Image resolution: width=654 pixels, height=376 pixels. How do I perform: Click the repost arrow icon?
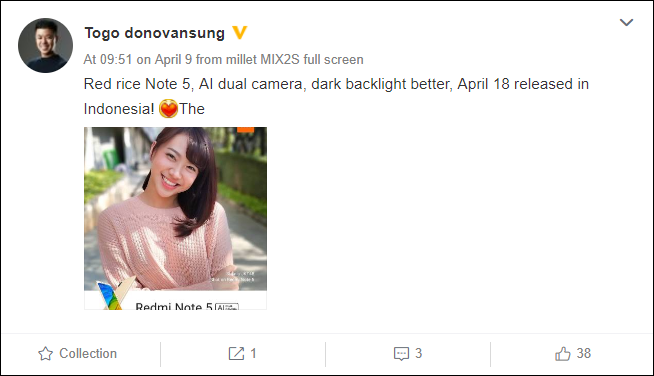[236, 353]
